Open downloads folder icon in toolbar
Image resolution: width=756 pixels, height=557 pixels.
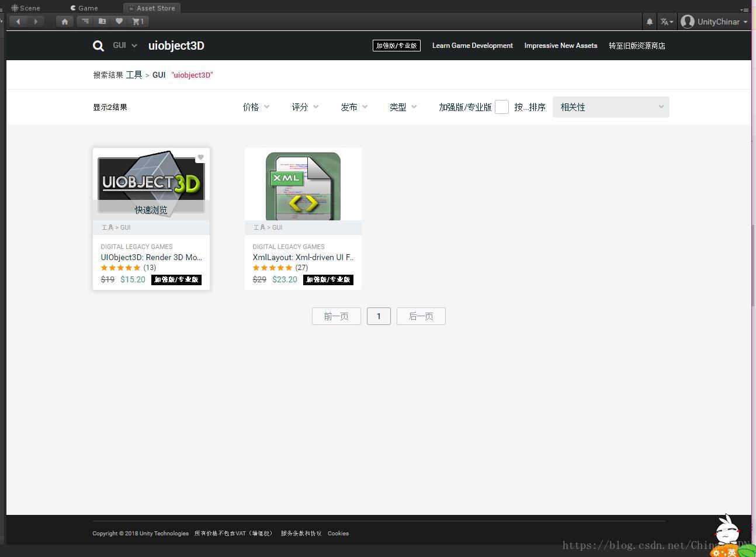102,22
